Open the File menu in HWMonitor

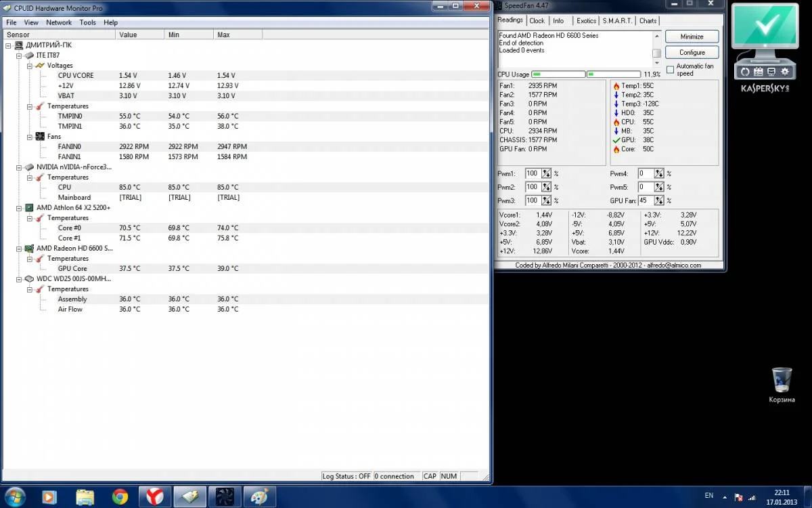coord(12,22)
